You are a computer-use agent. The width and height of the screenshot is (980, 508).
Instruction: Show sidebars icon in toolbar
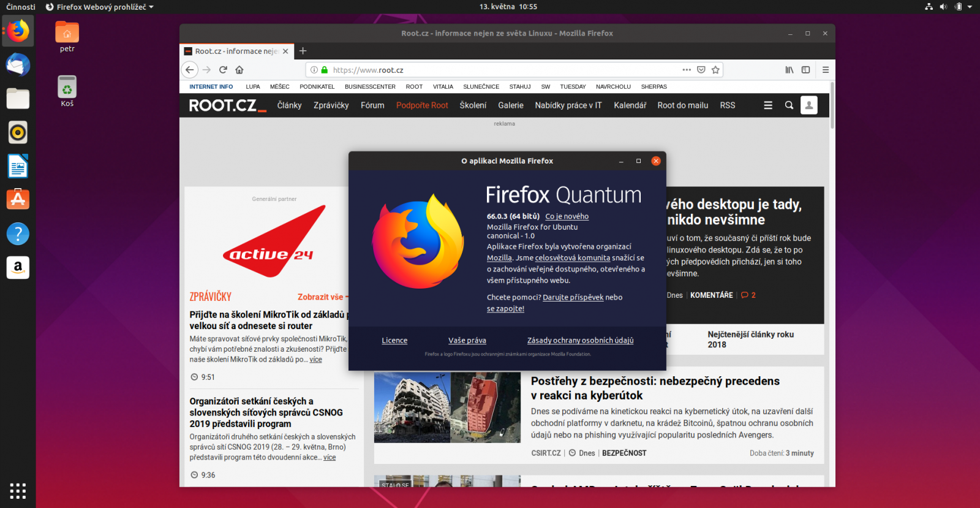click(805, 70)
